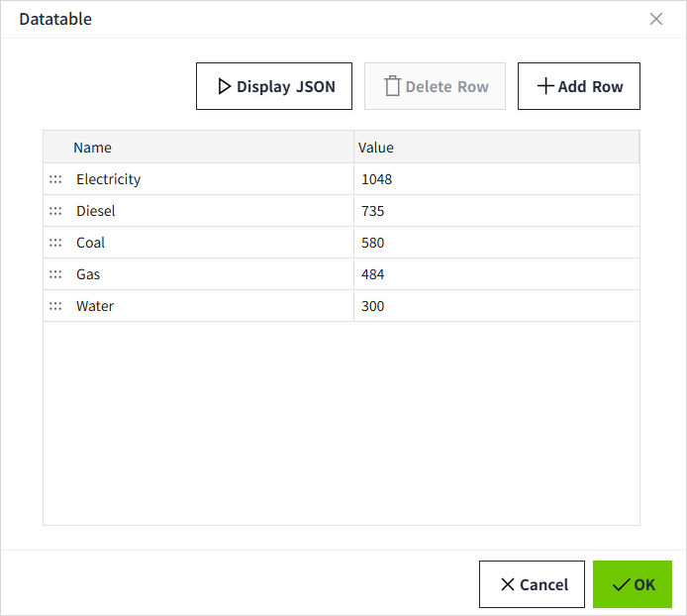687x616 pixels.
Task: Cancel the Datatable dialog
Action: (x=534, y=584)
